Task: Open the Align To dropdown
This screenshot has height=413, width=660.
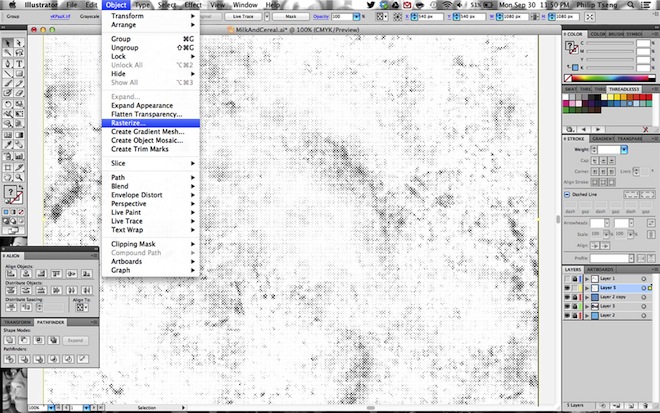Action: click(80, 307)
